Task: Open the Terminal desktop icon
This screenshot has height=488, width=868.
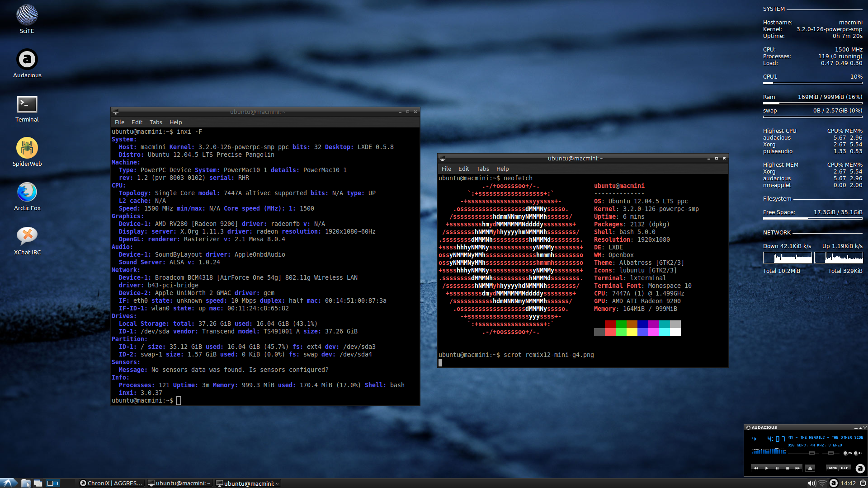Action: coord(27,108)
